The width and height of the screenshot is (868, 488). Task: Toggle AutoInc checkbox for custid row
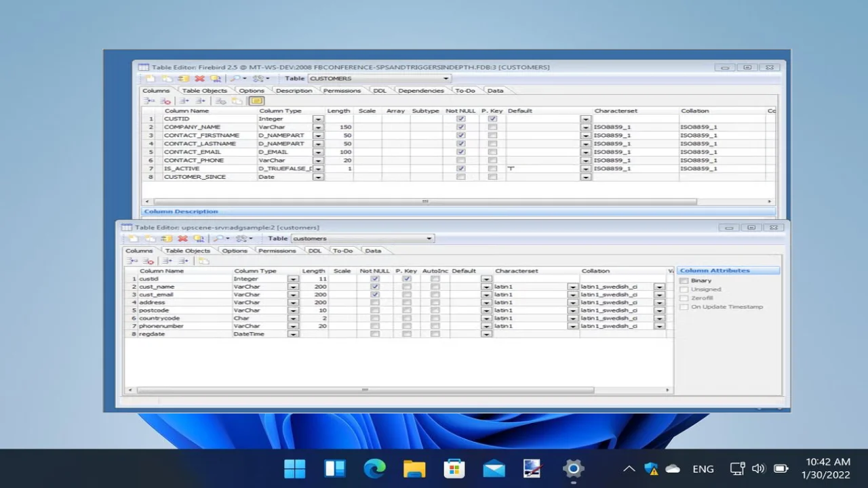(x=435, y=279)
